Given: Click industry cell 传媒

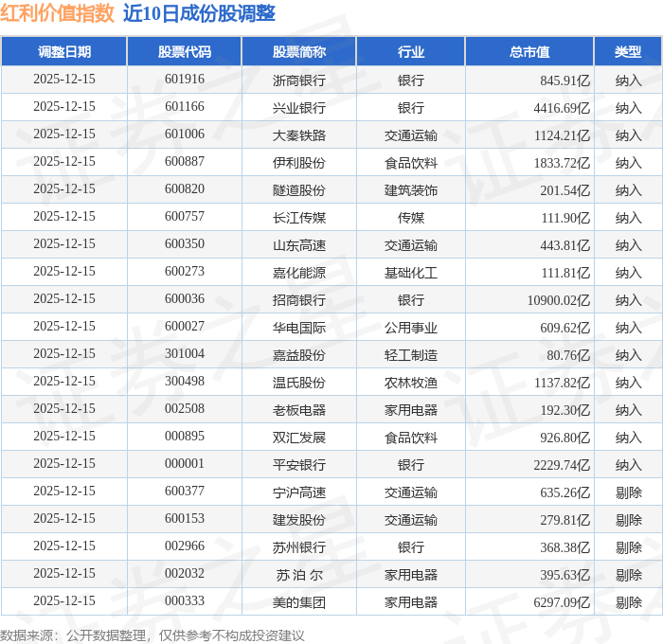Looking at the screenshot, I should [410, 217].
